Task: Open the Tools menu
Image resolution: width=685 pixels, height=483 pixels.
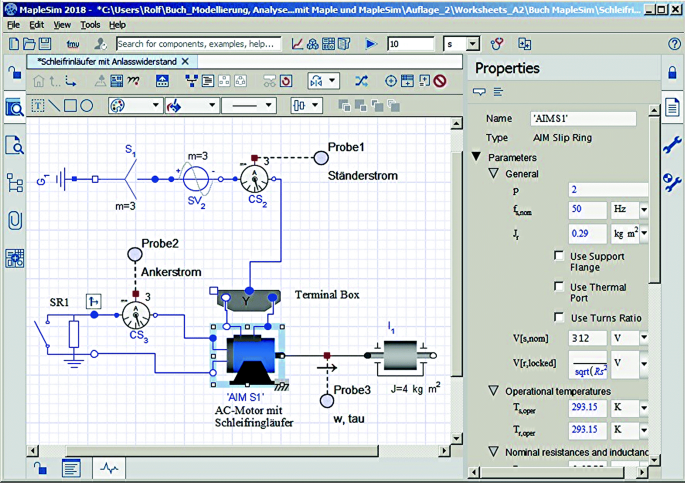Action: [90, 25]
